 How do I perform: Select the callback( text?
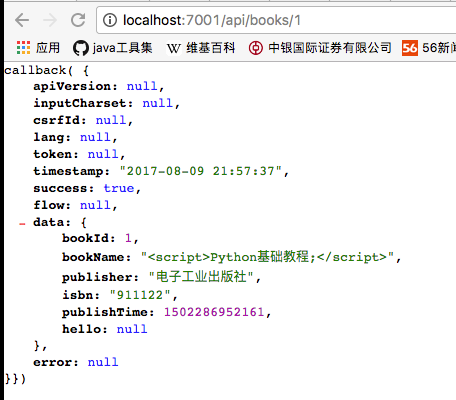coord(39,70)
